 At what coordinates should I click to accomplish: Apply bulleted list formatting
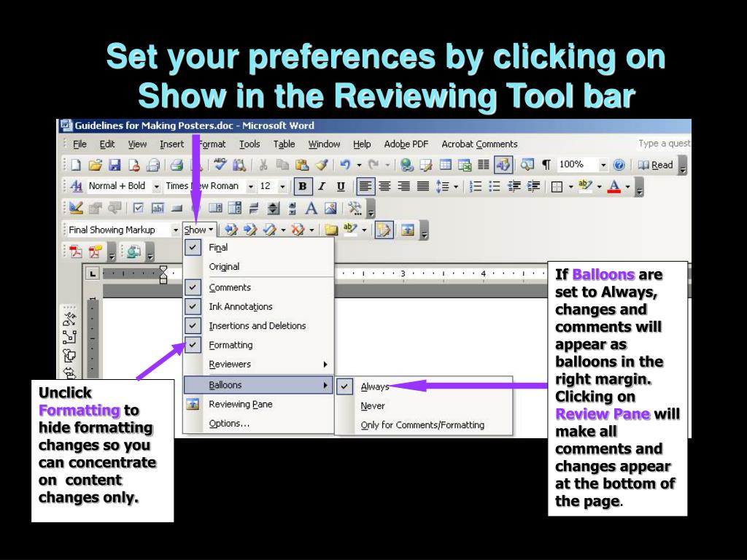[x=495, y=186]
